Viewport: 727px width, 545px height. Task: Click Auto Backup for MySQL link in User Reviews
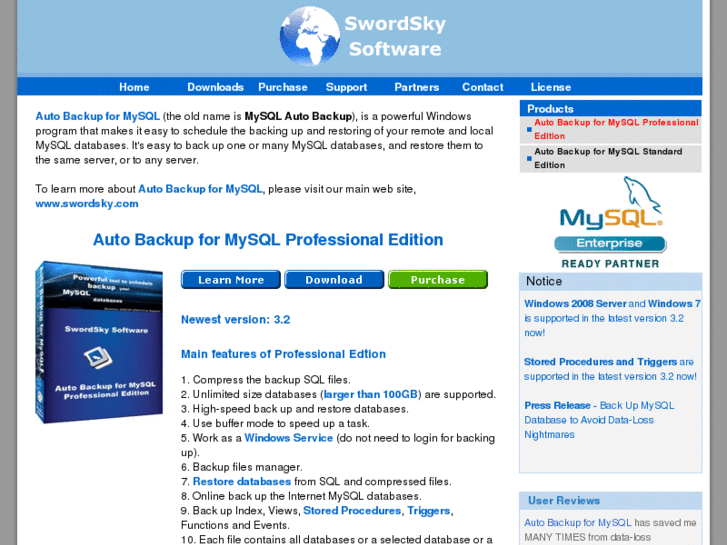click(x=578, y=523)
